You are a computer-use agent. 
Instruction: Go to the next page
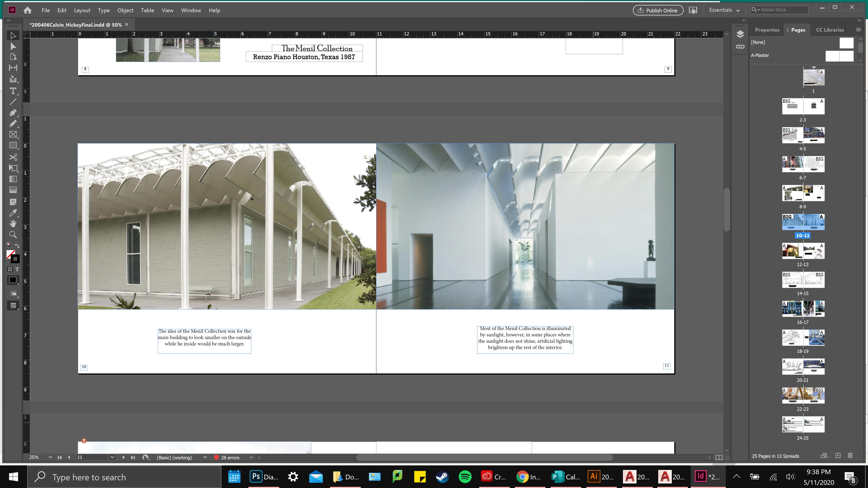point(123,457)
